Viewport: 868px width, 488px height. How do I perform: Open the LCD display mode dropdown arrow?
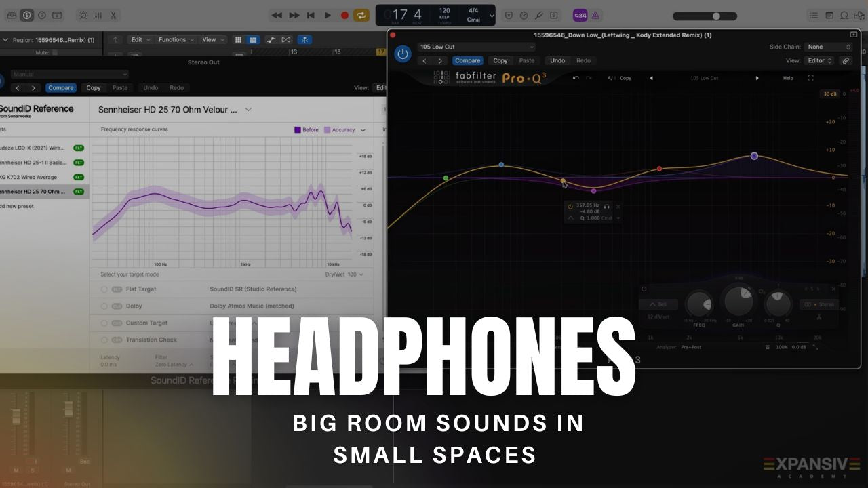pyautogui.click(x=492, y=15)
